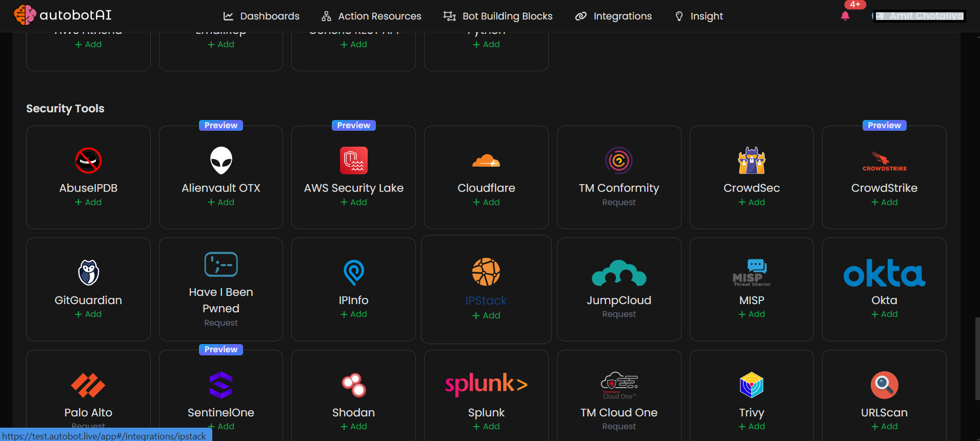This screenshot has height=441, width=980.
Task: Open the Integrations menu
Action: (613, 16)
